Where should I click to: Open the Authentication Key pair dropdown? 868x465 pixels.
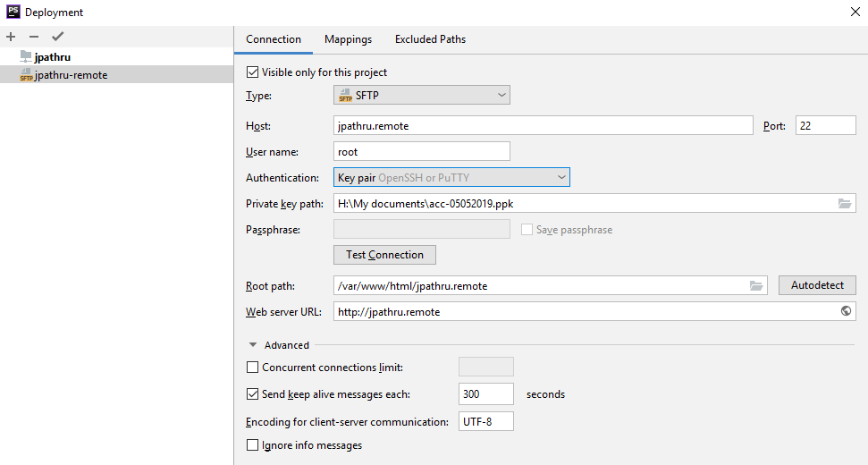(451, 178)
